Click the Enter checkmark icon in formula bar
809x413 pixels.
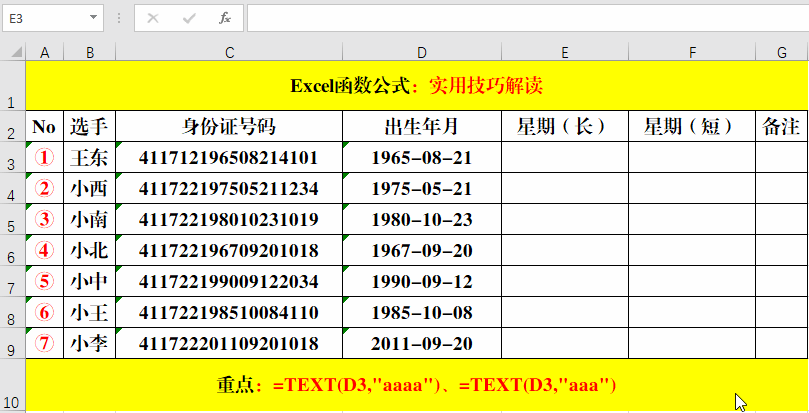[189, 18]
